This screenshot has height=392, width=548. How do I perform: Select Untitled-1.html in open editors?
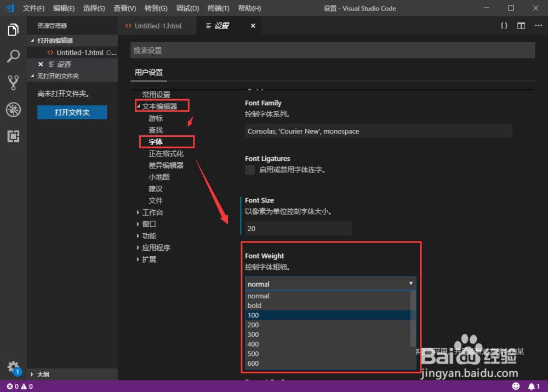coord(72,53)
